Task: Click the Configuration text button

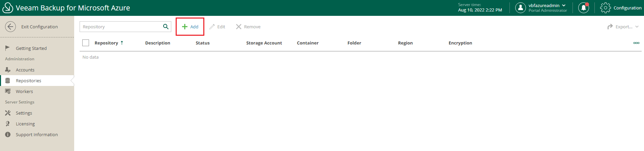Action: click(x=627, y=8)
